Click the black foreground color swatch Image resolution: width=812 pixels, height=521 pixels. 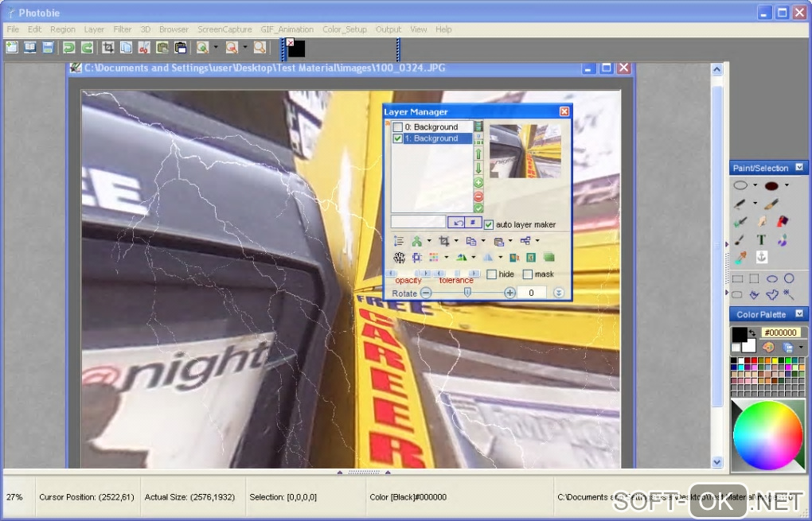tap(740, 335)
